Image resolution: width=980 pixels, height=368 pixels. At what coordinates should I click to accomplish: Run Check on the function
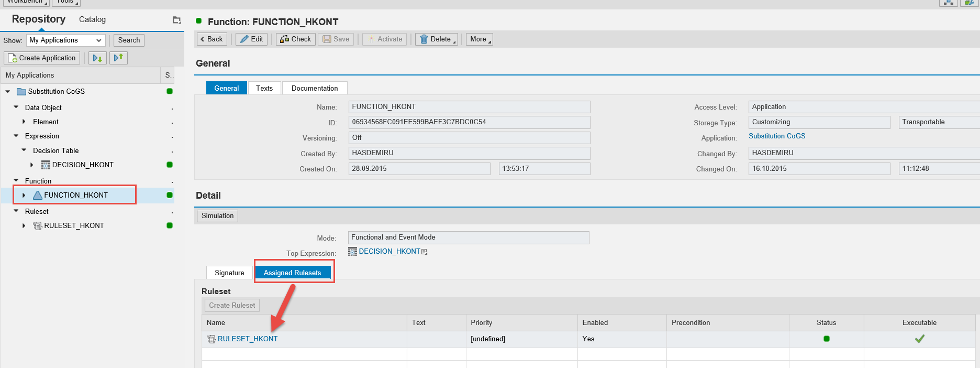coord(296,39)
